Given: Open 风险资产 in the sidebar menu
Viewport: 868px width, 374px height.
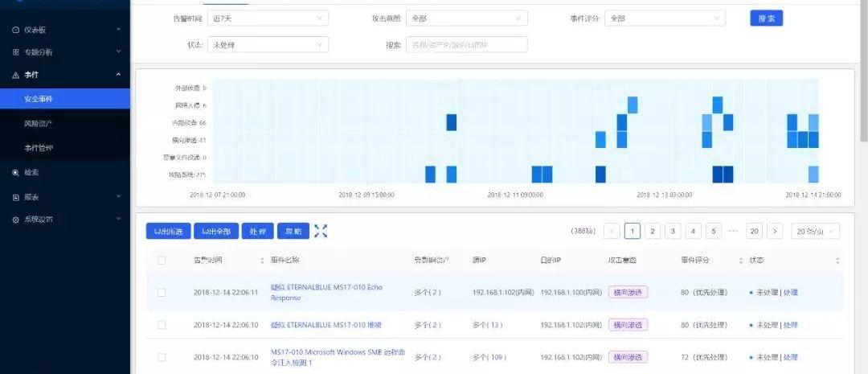Looking at the screenshot, I should [x=39, y=124].
